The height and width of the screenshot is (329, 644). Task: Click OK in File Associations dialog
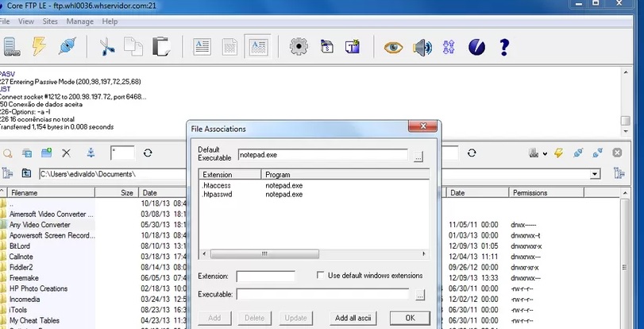click(410, 318)
